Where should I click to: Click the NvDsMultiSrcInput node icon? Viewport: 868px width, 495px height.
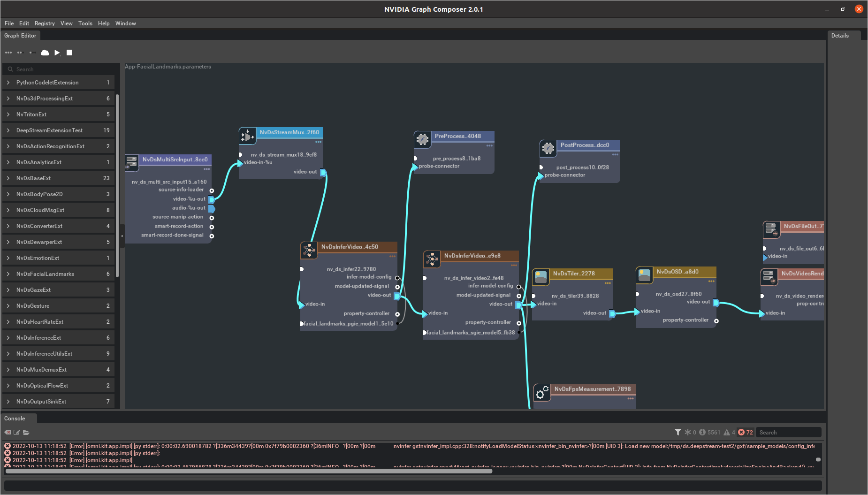131,163
